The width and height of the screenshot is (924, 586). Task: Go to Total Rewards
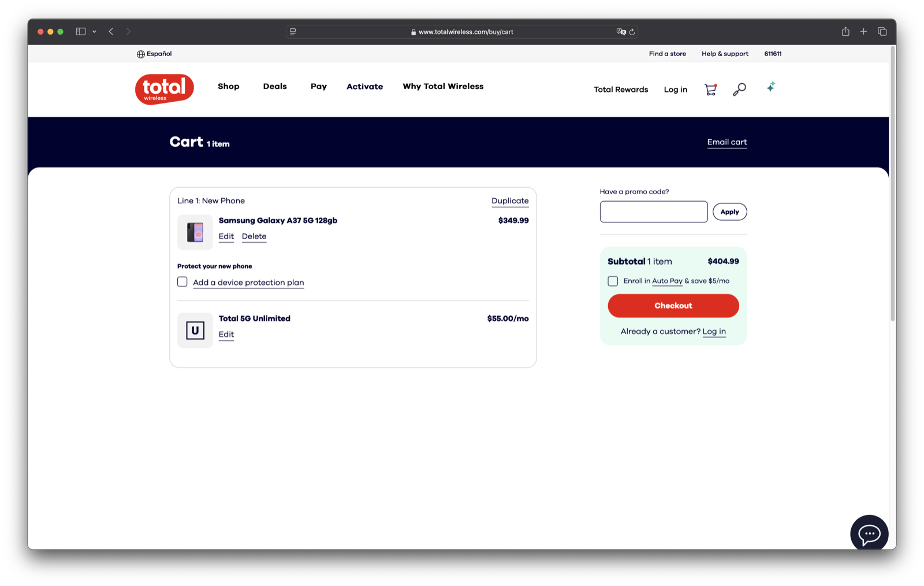(621, 90)
